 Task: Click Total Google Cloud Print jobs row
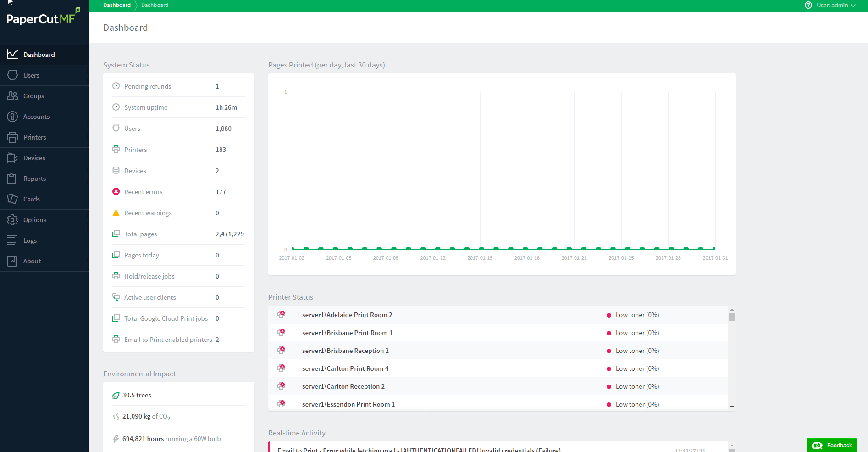[179, 318]
